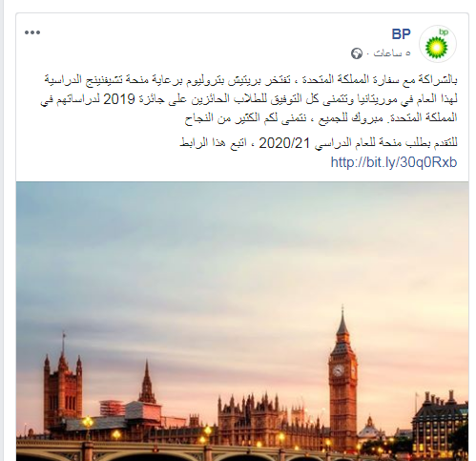Click the central spire of Parliament

[147, 381]
